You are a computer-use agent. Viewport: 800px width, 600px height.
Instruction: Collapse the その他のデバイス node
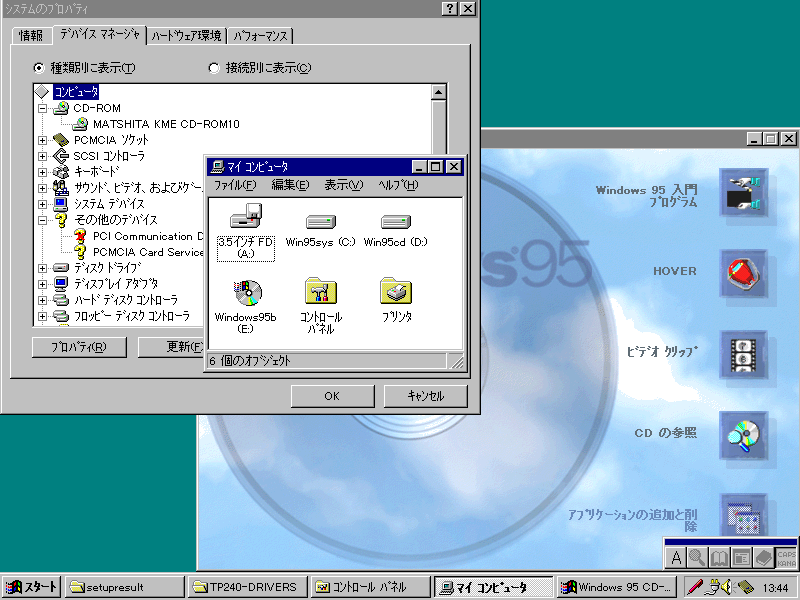click(43, 220)
